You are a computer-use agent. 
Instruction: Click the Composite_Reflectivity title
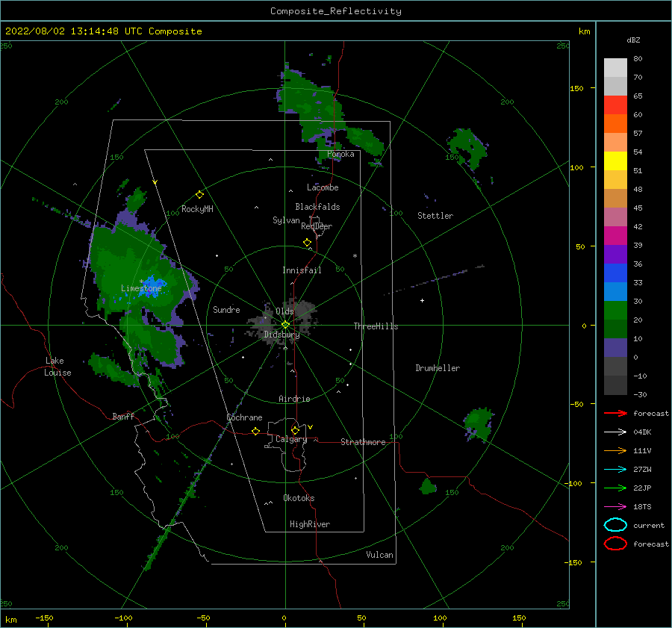(336, 11)
